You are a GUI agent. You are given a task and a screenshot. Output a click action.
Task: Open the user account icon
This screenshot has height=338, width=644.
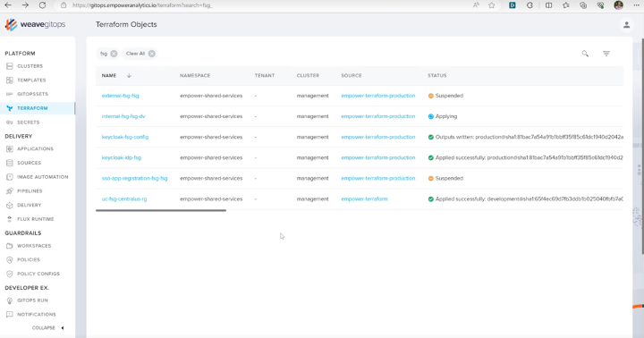coord(626,25)
